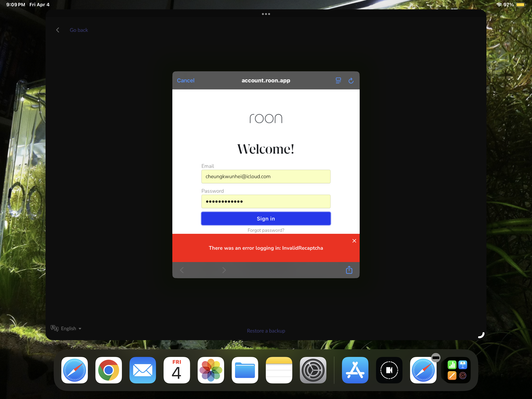Viewport: 532px width, 399px height.
Task: Click the back chevron beside Go back
Action: tap(58, 30)
